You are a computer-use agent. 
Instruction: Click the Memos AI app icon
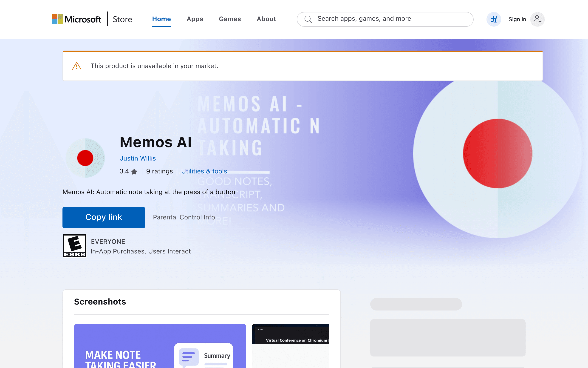pos(85,158)
